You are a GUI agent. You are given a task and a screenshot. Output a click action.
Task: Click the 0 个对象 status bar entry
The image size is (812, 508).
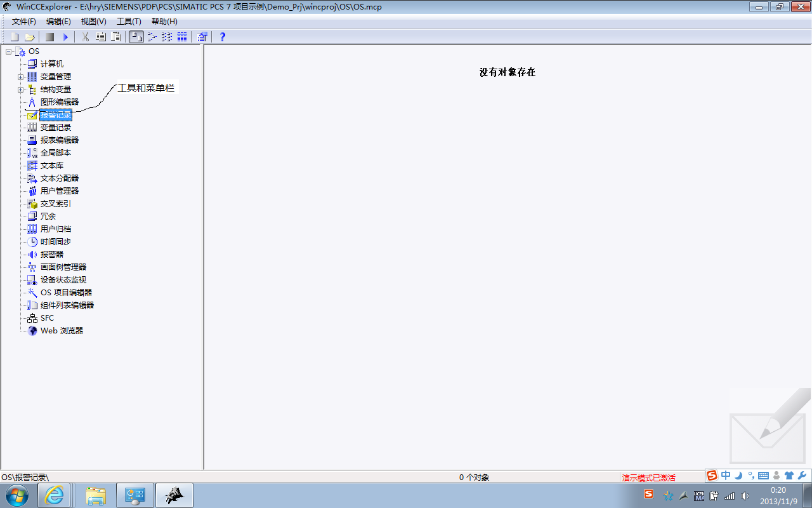click(x=474, y=478)
